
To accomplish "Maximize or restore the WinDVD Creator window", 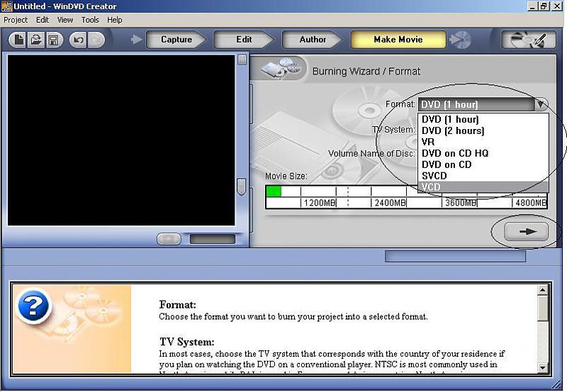I will tap(544, 6).
